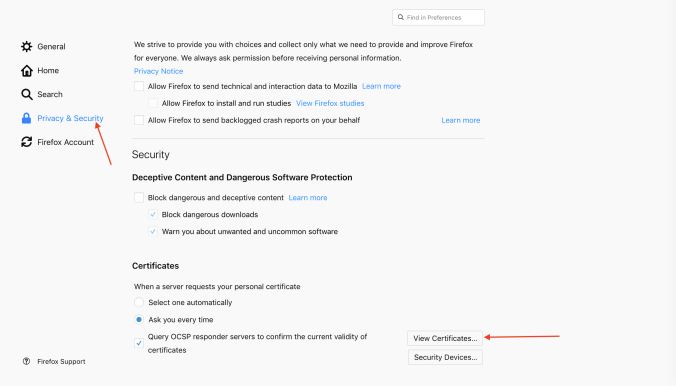Focus the Find in Preferences field
Image resolution: width=676 pixels, height=386 pixels.
438,18
